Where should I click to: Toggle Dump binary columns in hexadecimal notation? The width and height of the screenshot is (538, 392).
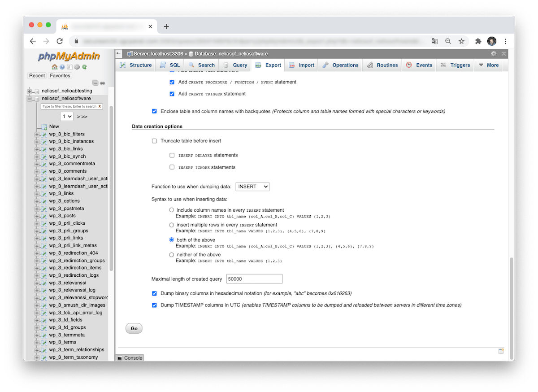click(154, 293)
